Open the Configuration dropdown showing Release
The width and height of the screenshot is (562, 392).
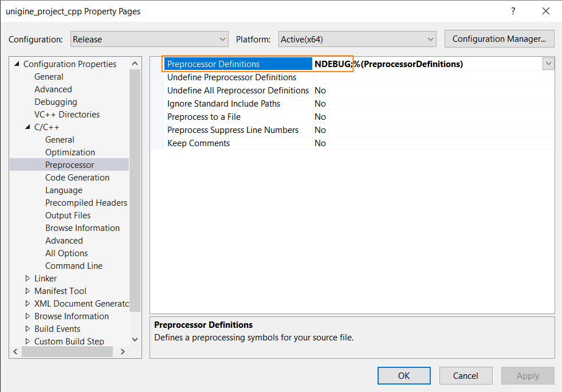point(149,39)
